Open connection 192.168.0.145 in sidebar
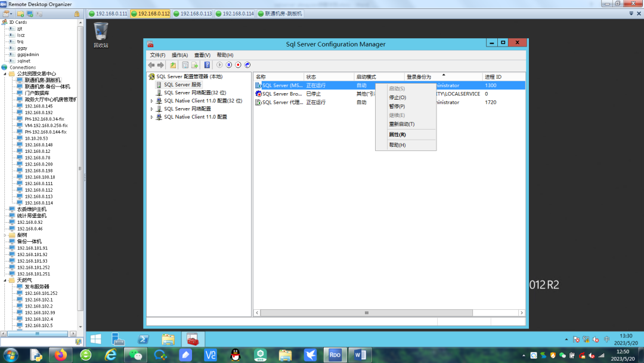 39,106
